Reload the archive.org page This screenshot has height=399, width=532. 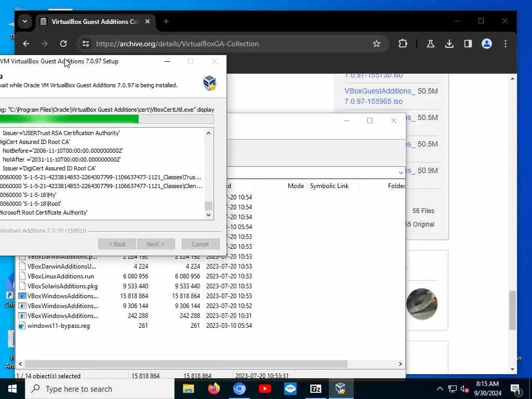point(63,44)
